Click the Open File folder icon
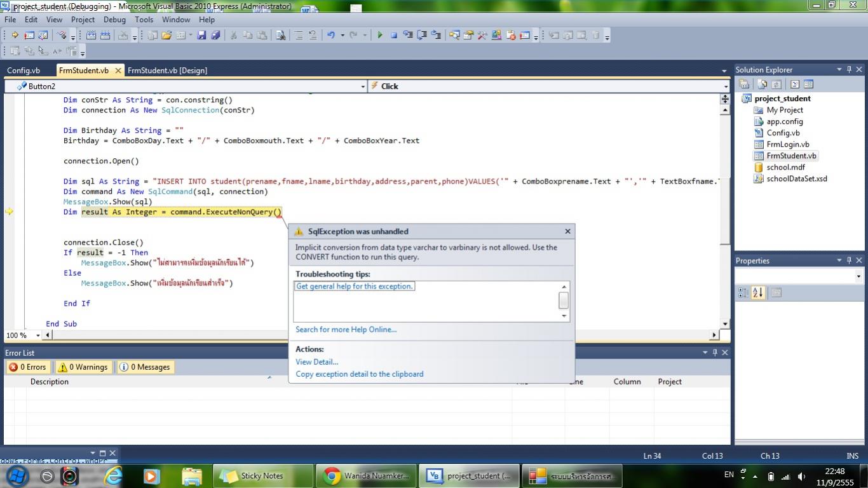Viewport: 868px width, 488px height. (x=166, y=36)
